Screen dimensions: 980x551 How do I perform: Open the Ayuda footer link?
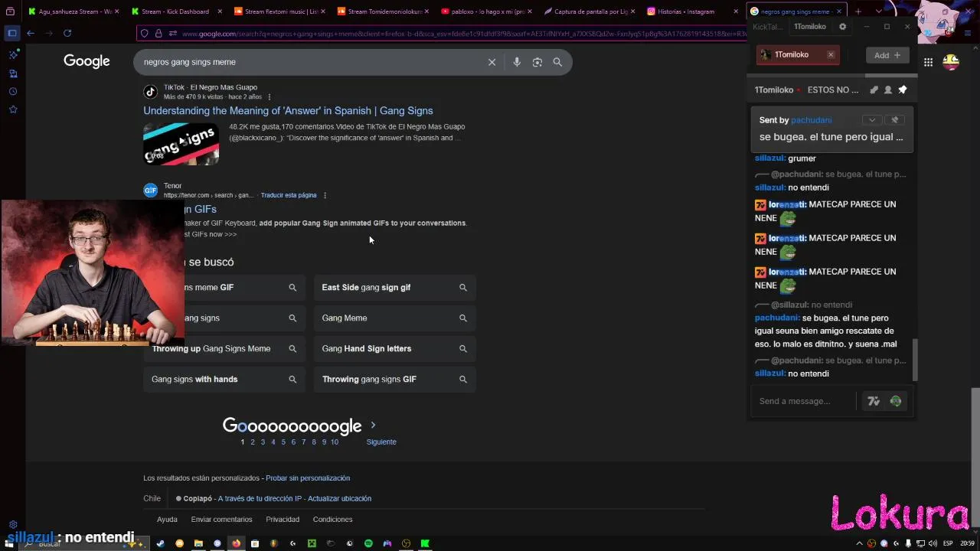[167, 520]
